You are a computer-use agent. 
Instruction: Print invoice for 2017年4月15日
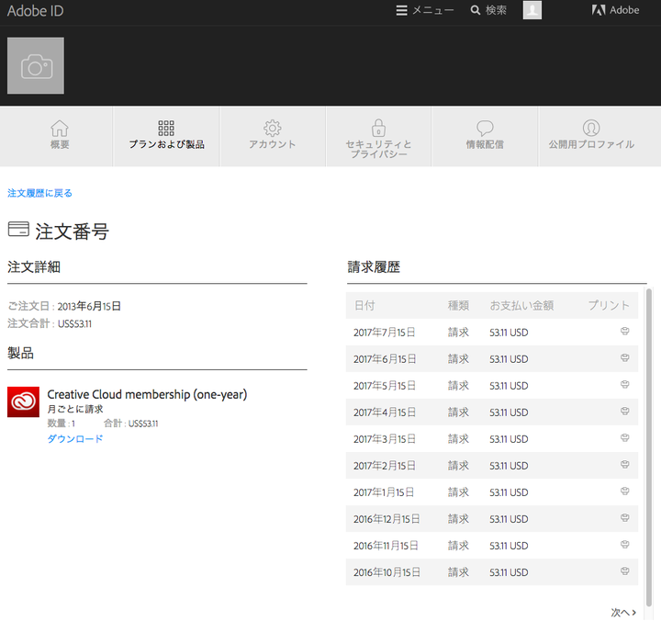(x=625, y=412)
